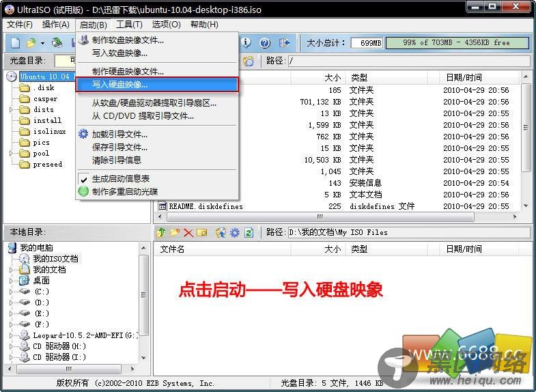The height and width of the screenshot is (392, 536).
Task: Click the Exit door toolbar icon
Action: click(x=284, y=43)
